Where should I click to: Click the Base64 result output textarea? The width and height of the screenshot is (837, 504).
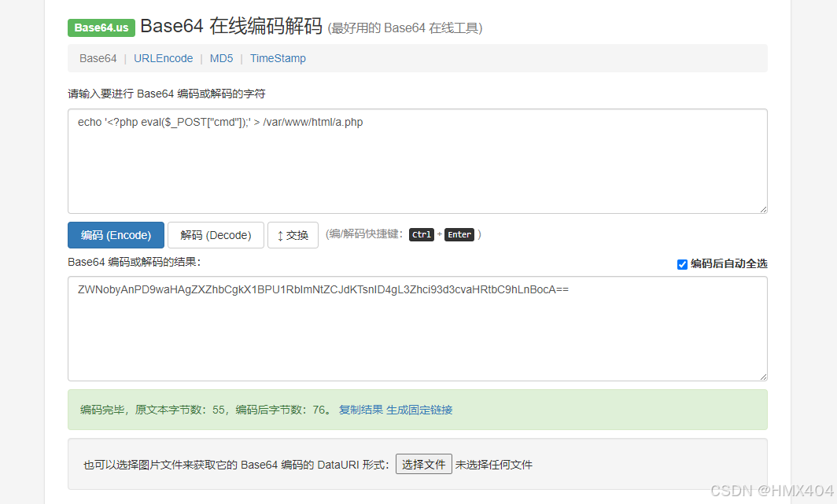pyautogui.click(x=418, y=329)
